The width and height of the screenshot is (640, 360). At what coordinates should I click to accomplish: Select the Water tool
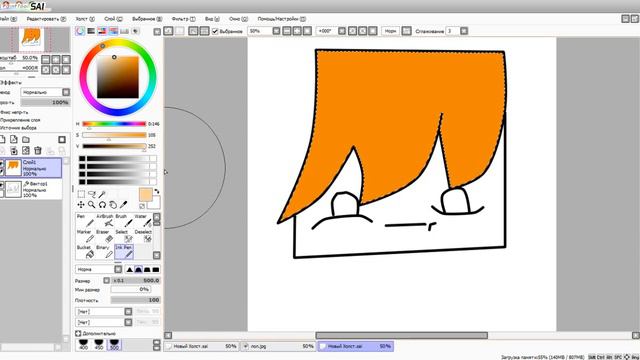coord(143,220)
